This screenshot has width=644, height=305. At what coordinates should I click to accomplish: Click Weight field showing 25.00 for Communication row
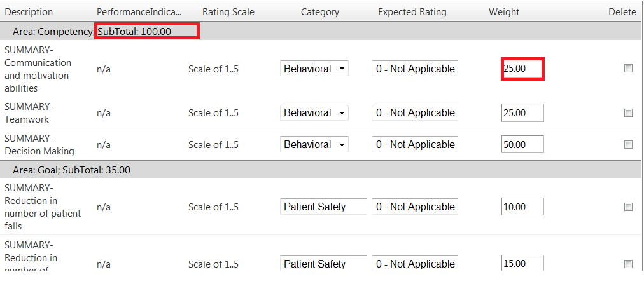522,69
